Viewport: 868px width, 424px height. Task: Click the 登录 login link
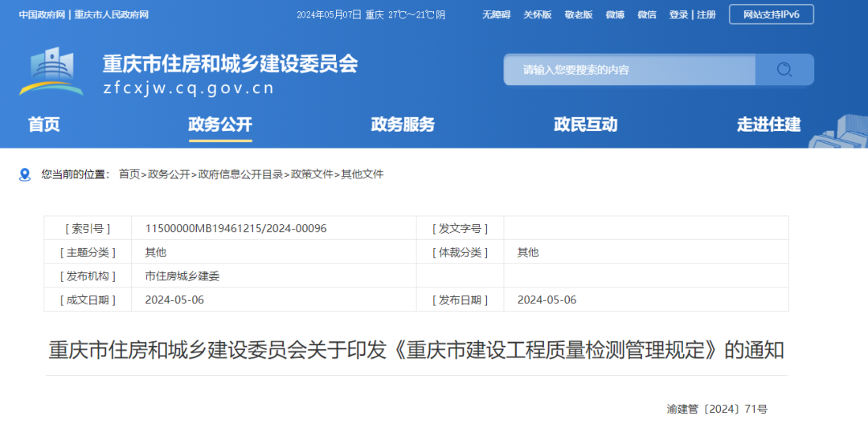[x=678, y=15]
